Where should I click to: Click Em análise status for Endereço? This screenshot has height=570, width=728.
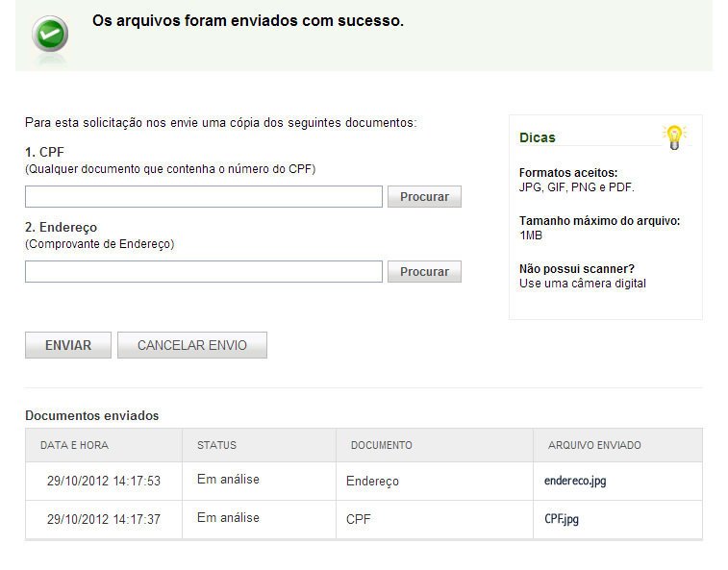tap(228, 479)
